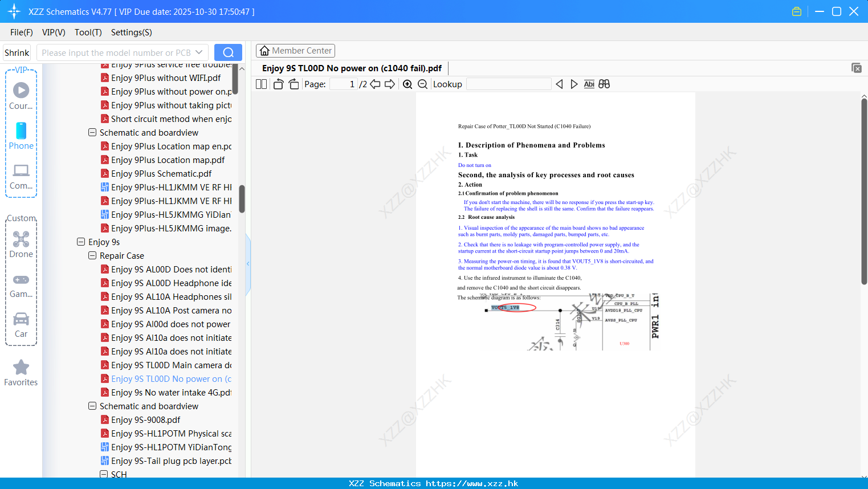Collapse the tree panel with side handle
Viewport: 868px width, 489px height.
[x=248, y=264]
